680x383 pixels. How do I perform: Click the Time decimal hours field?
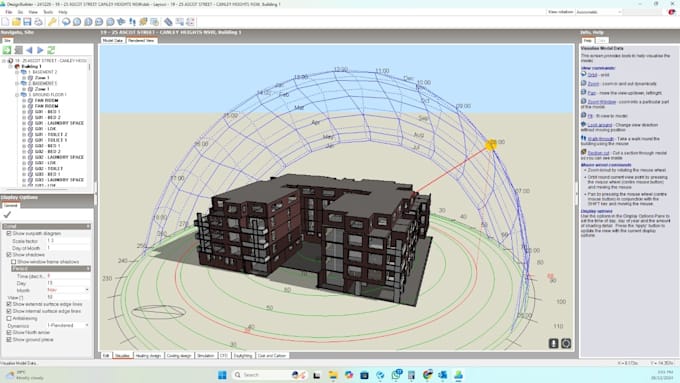point(68,276)
